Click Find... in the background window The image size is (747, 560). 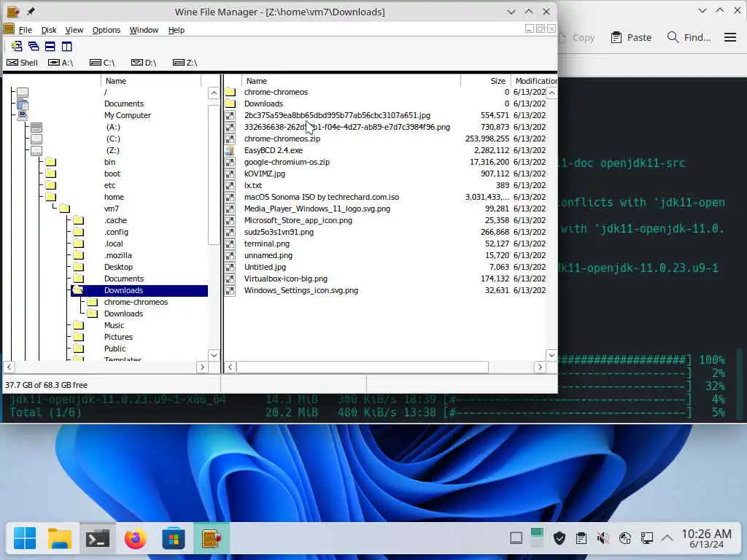689,37
